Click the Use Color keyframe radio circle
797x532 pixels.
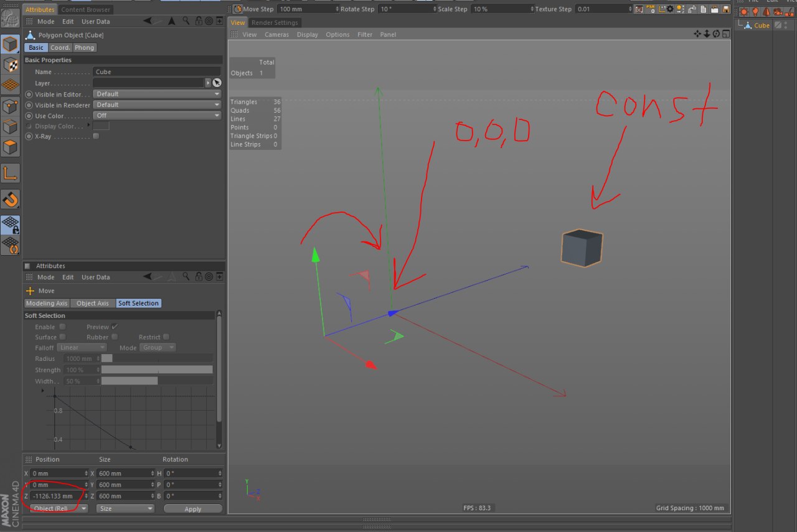pos(29,116)
